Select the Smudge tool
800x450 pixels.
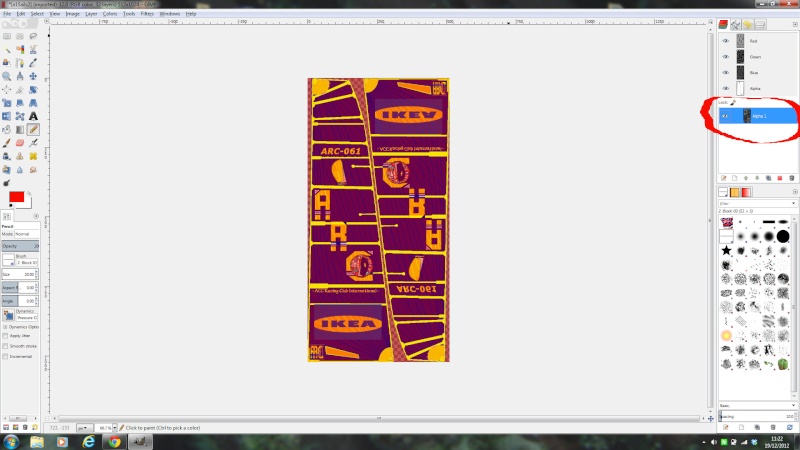[x=33, y=169]
